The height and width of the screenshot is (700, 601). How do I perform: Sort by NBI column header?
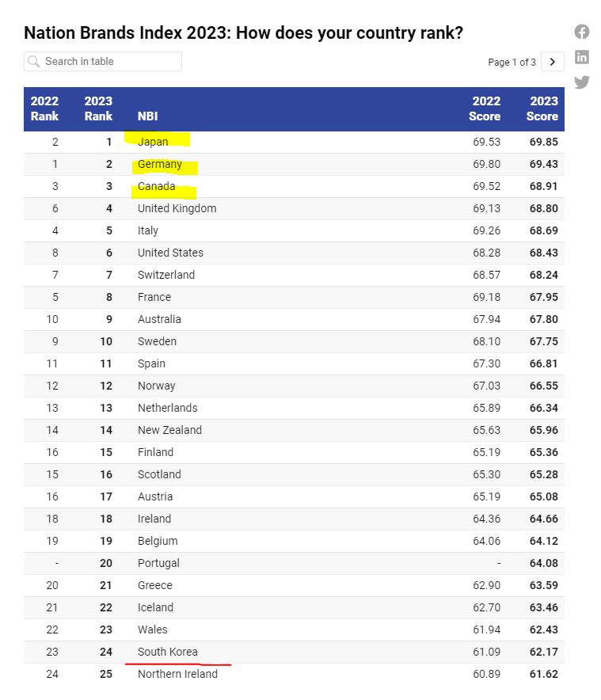pos(147,116)
